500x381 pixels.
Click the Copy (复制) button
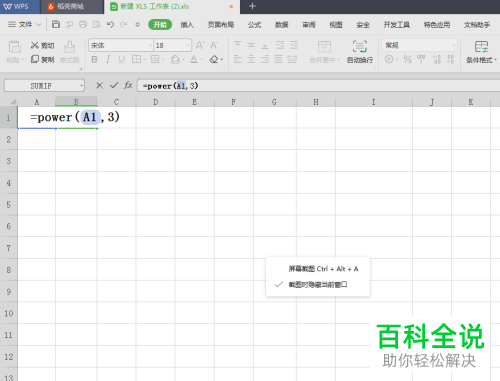pos(42,59)
